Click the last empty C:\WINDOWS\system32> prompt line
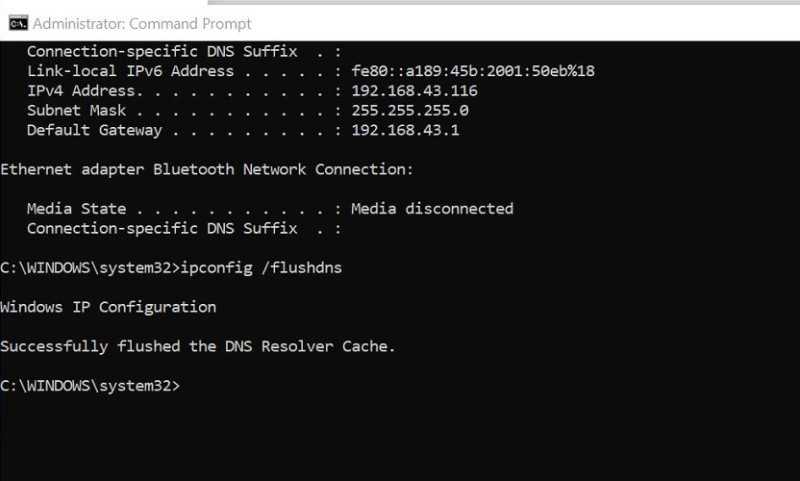 point(90,386)
